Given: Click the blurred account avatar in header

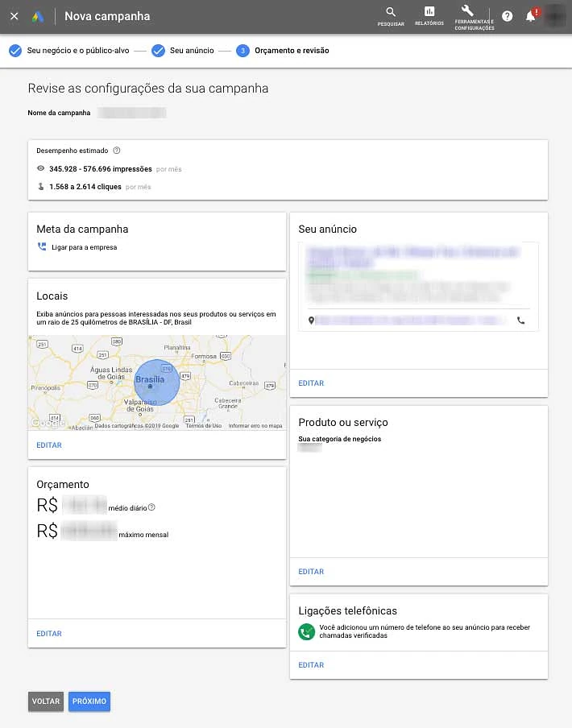Looking at the screenshot, I should 555,16.
